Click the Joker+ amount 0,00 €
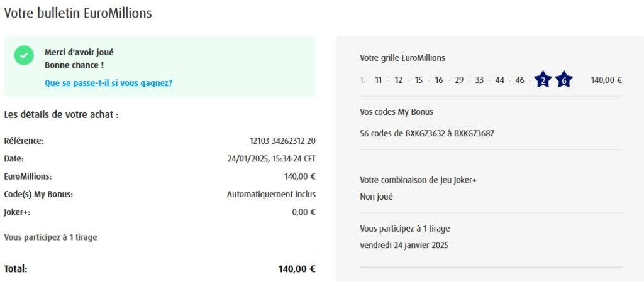This screenshot has width=644, height=282. 303,212
